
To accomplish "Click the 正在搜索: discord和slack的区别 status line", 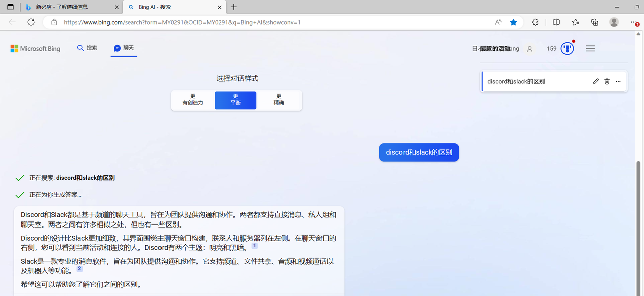I will (71, 178).
